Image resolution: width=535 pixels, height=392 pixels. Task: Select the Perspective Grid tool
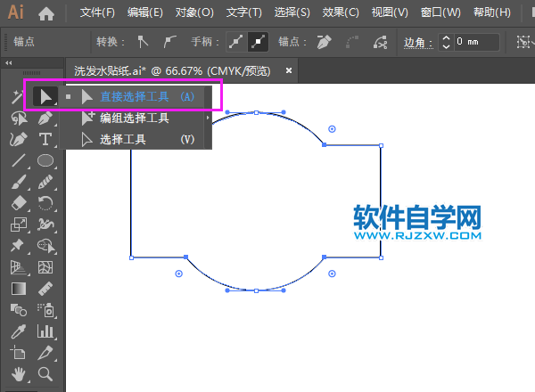[19, 267]
